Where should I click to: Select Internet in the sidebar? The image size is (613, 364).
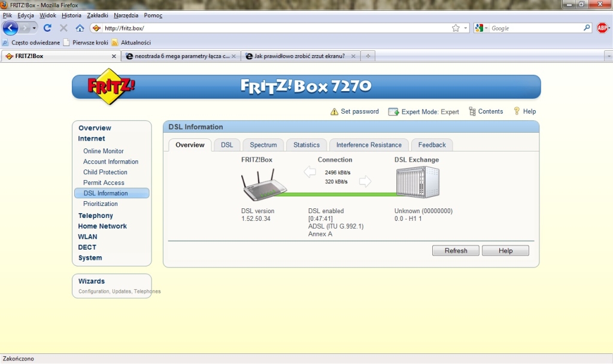pyautogui.click(x=92, y=138)
